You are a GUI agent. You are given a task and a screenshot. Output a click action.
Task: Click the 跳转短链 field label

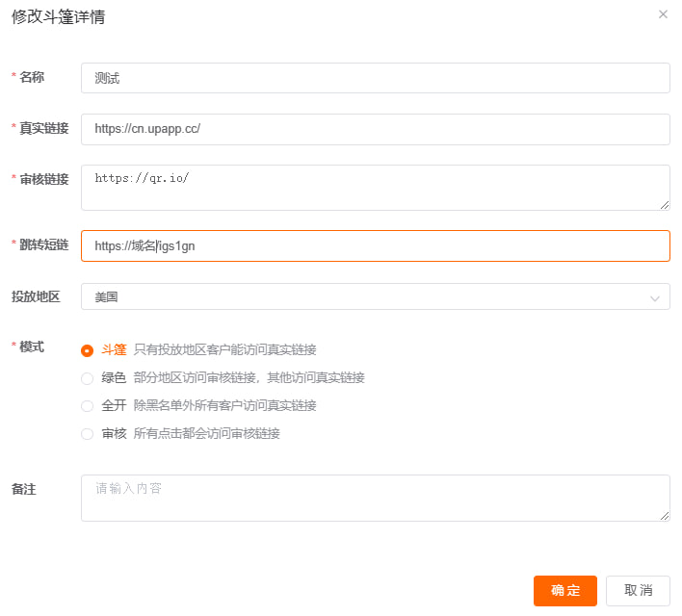(x=44, y=244)
